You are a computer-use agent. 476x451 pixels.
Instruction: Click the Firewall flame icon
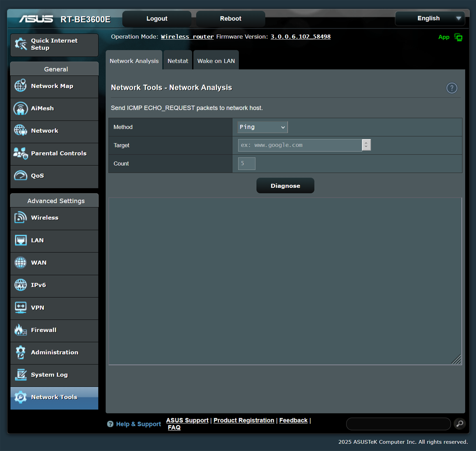tap(21, 330)
